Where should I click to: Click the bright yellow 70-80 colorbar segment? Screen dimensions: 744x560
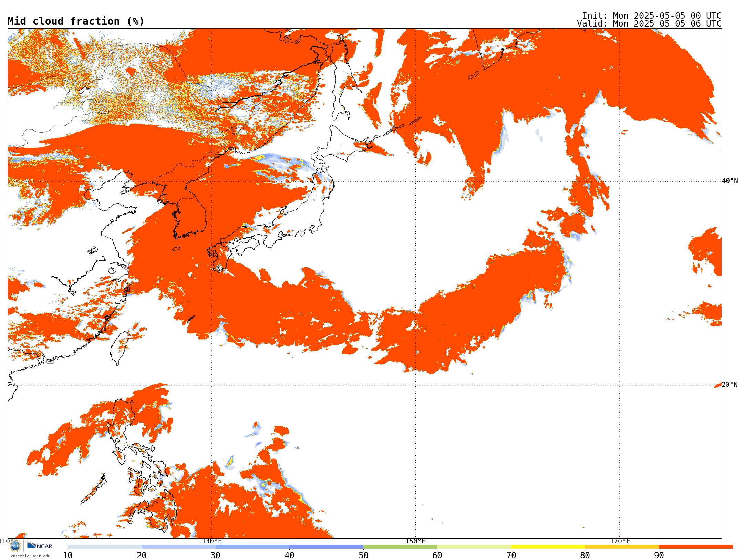pos(548,547)
